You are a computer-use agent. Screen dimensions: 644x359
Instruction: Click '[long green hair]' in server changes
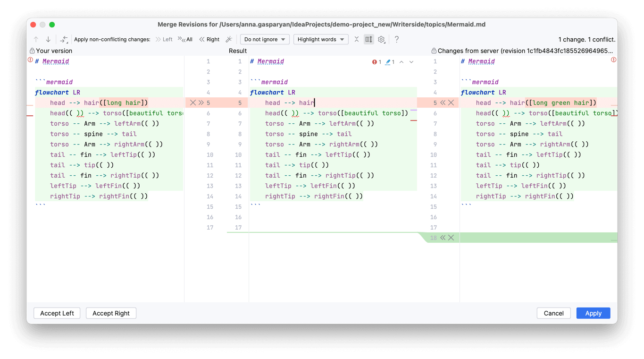coord(561,103)
